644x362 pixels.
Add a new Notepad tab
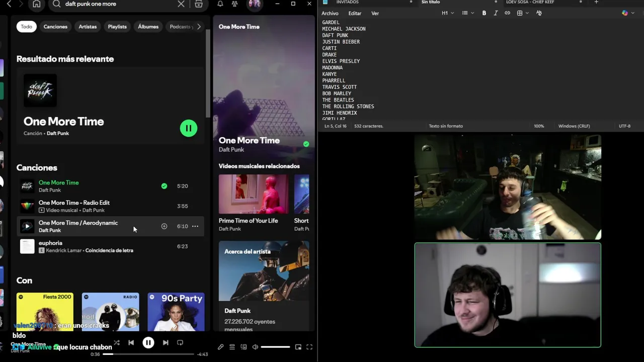pos(596,2)
